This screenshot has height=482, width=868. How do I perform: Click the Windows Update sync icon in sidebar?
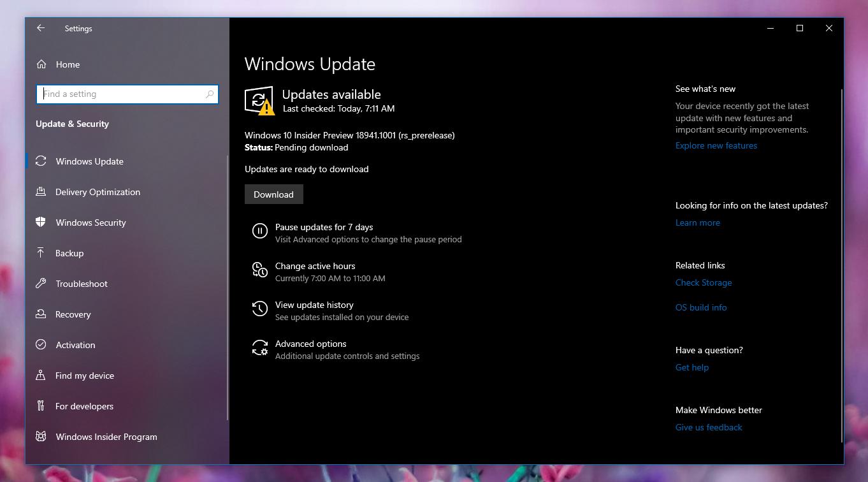pos(41,161)
